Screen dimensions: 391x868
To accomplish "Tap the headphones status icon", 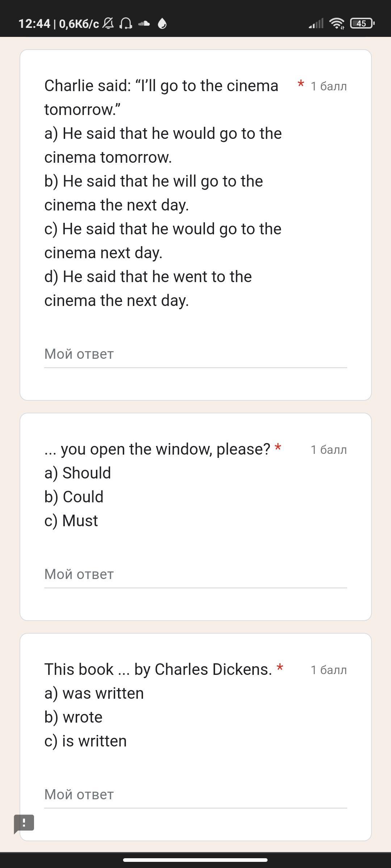I will click(x=126, y=24).
